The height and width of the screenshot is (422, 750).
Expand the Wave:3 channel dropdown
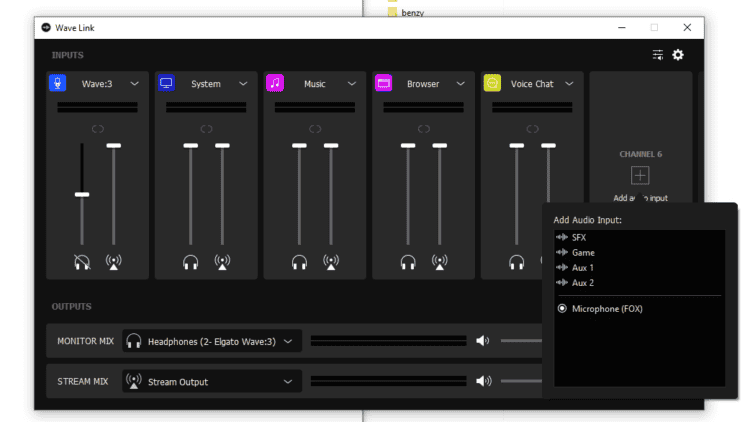coord(134,84)
